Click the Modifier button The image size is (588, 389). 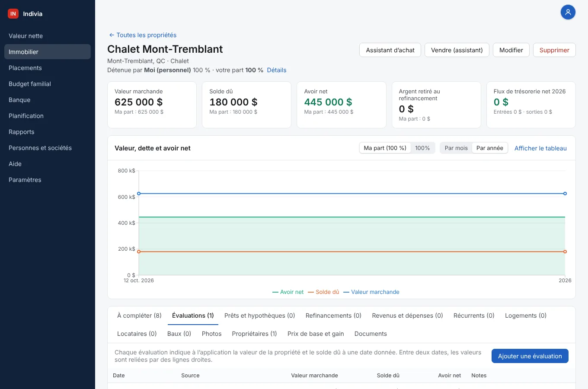click(x=511, y=50)
